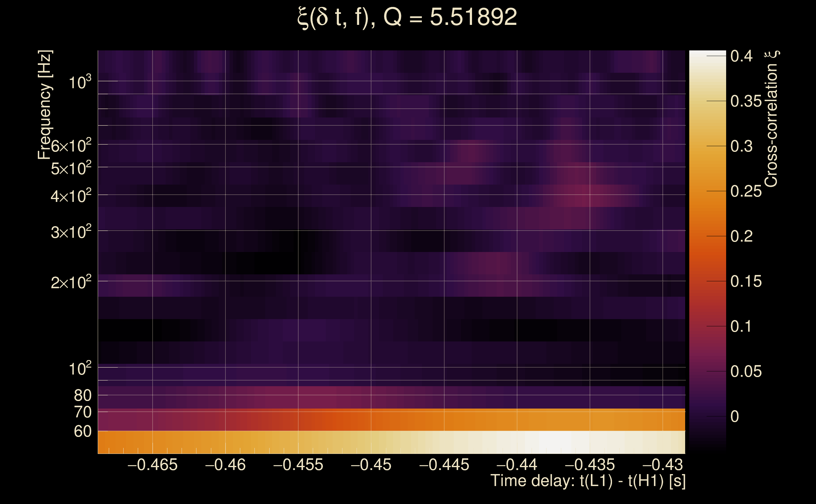Click the 60 Hz frequency tick label
The image size is (816, 504).
coord(82,431)
